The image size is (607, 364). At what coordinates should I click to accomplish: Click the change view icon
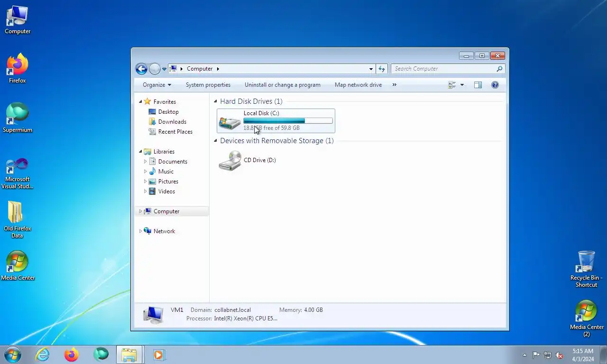coord(452,85)
